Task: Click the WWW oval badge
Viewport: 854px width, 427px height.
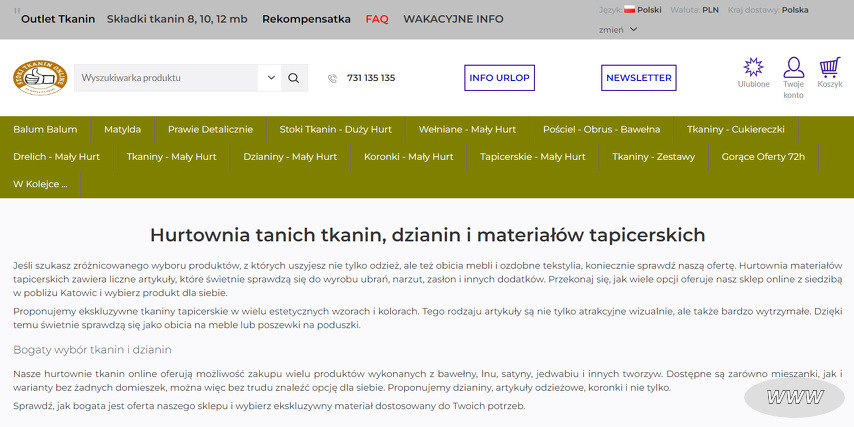Action: pyautogui.click(x=795, y=398)
